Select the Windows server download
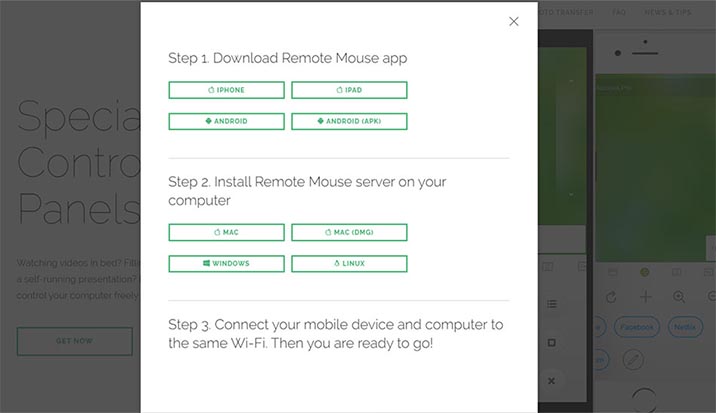 point(226,264)
